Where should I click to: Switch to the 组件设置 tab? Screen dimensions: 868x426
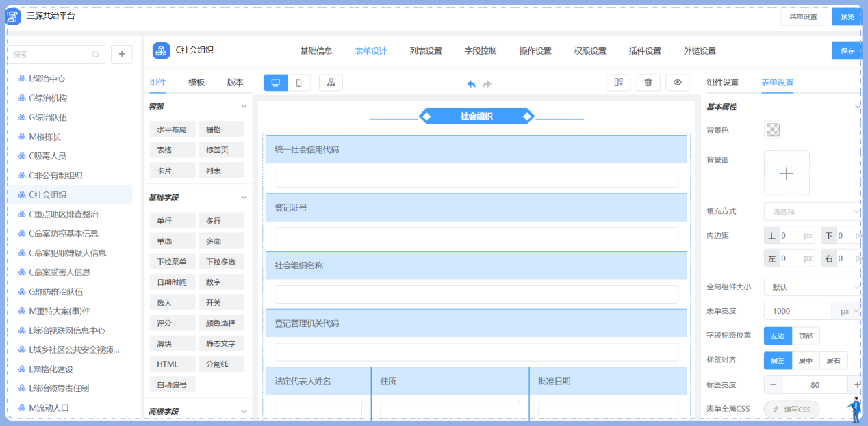722,83
